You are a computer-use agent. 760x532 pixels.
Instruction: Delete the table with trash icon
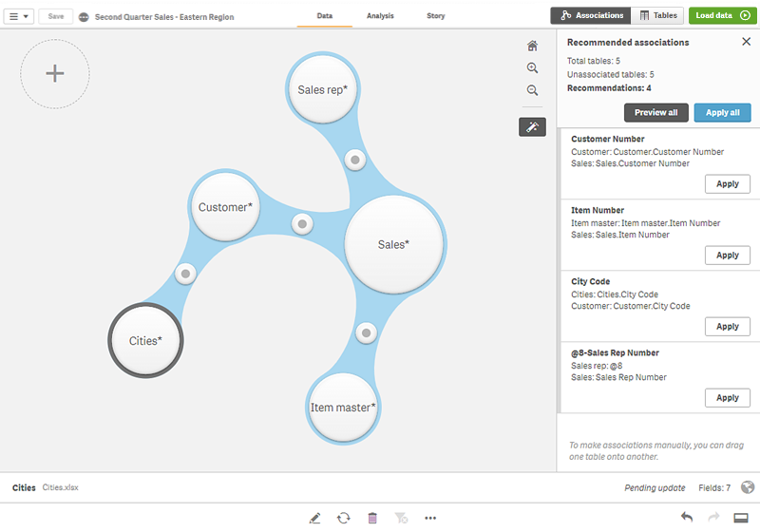(372, 519)
